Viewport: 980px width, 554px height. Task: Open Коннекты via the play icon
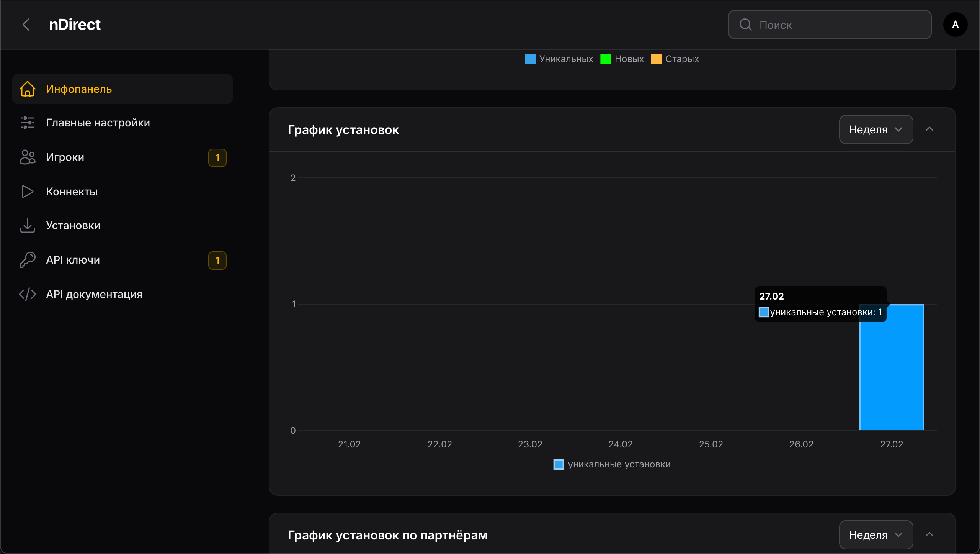[27, 192]
